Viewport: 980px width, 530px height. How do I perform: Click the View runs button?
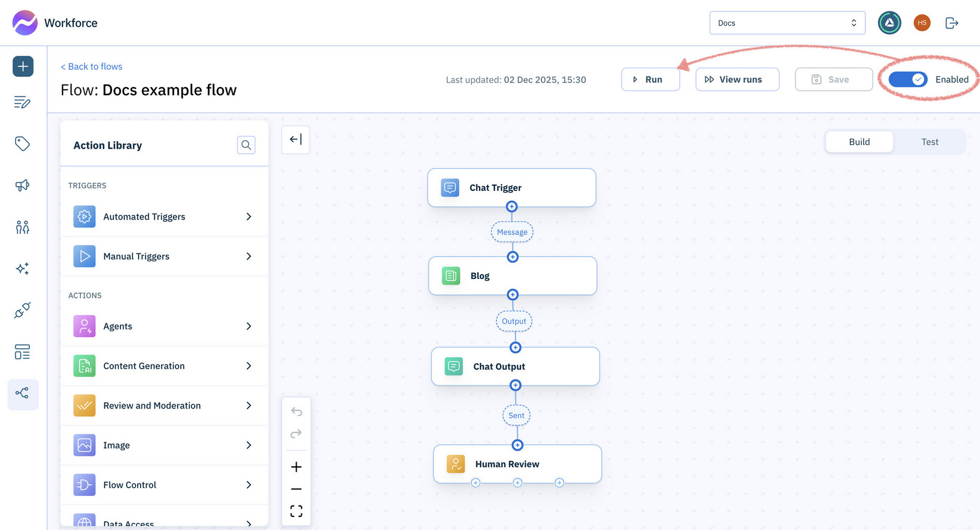tap(737, 79)
